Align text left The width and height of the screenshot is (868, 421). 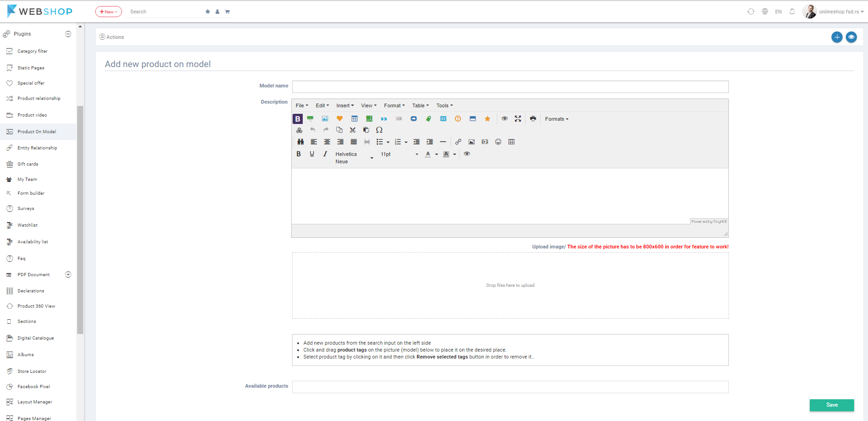pos(314,142)
